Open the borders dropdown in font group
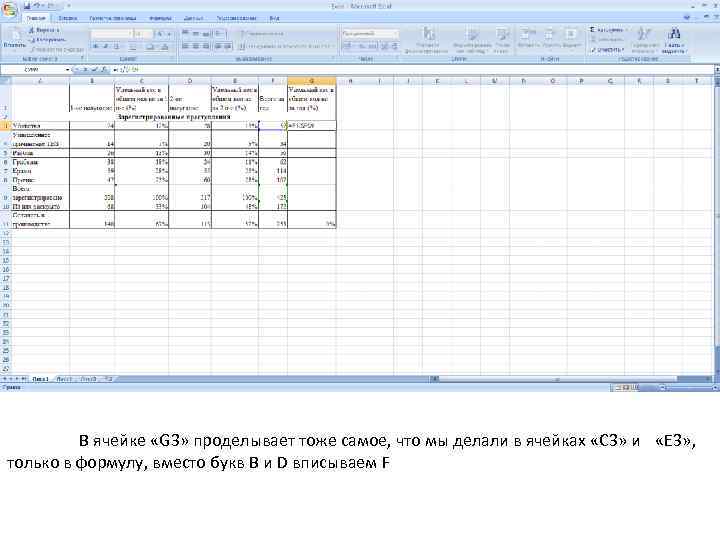Screen dimensions: 720x540 pyautogui.click(x=134, y=46)
